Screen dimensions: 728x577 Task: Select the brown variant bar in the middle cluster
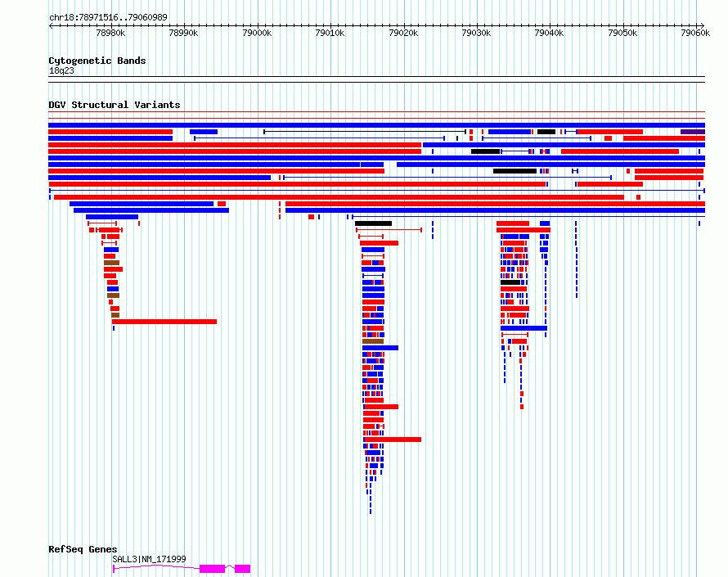[373, 341]
